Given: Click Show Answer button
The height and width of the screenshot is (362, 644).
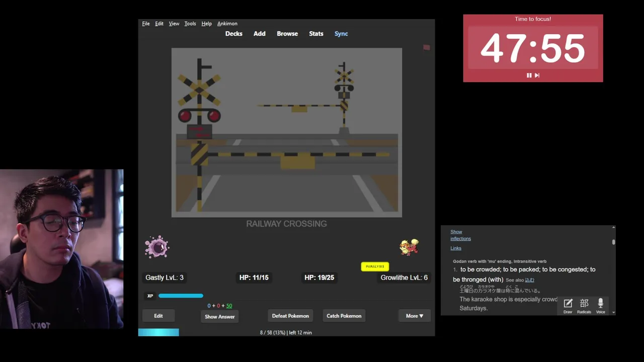Looking at the screenshot, I should pyautogui.click(x=220, y=316).
